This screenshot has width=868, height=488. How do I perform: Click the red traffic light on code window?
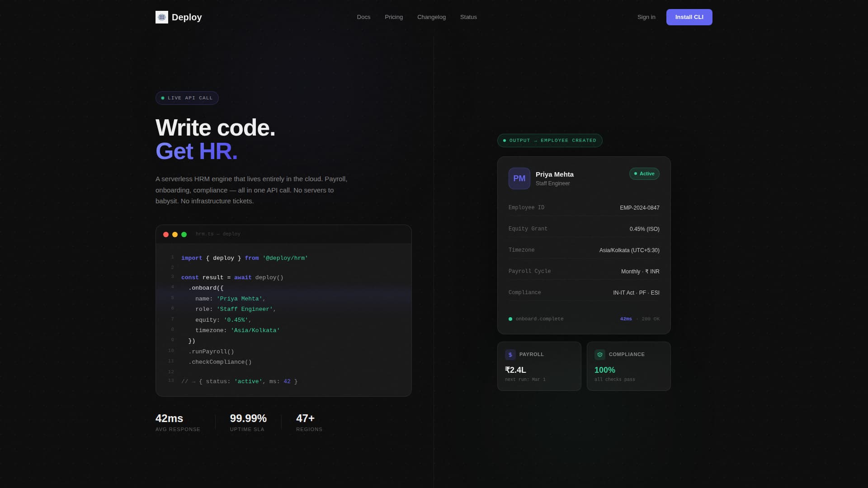[x=166, y=235]
